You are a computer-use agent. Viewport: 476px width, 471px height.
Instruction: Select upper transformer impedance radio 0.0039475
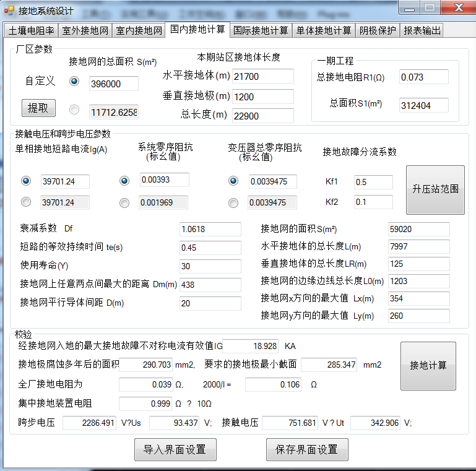[x=233, y=181]
